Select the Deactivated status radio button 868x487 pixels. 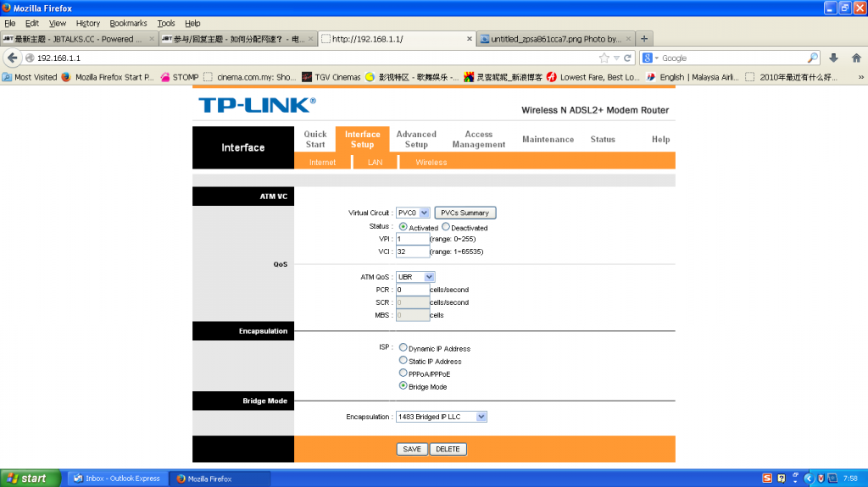446,227
